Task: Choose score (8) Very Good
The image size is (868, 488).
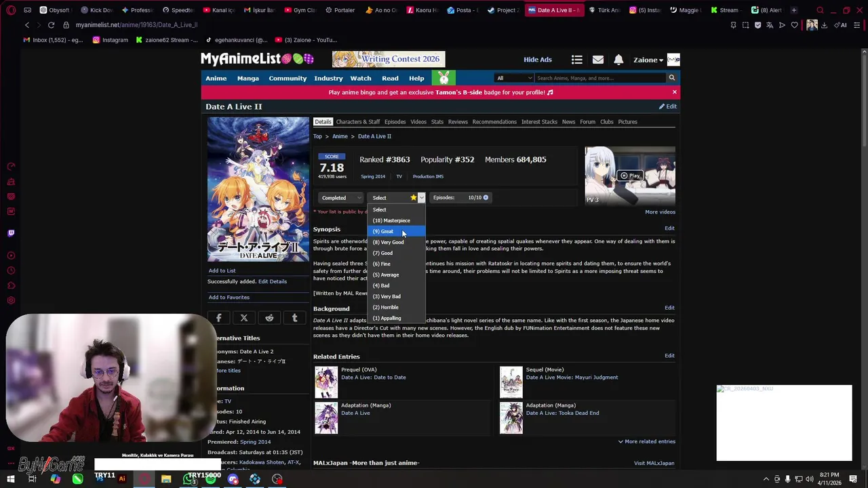Action: coord(397,242)
